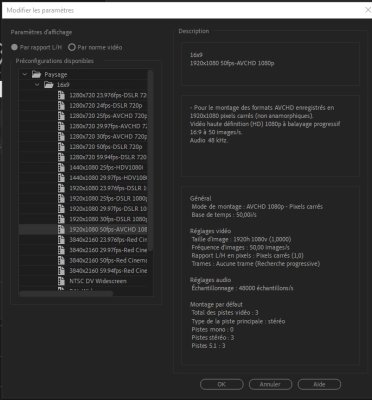The image size is (372, 400).
Task: Click the preset icon for 1280x720 50fps-DSLR 720p
Action: (61, 147)
